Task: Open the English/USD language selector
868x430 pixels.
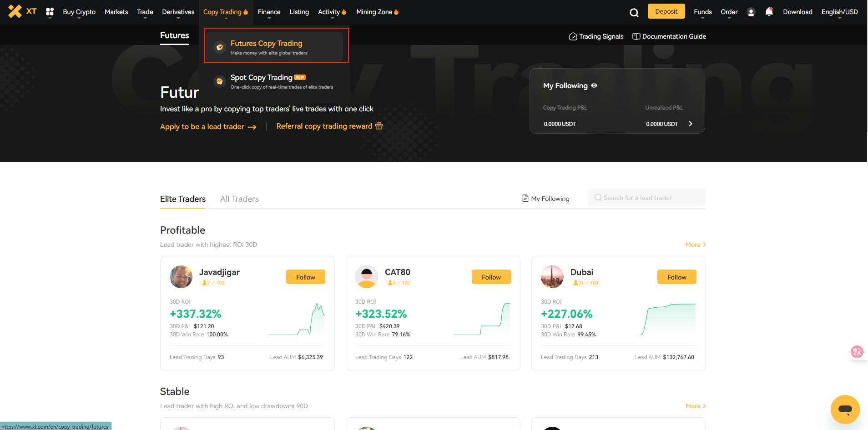Action: [839, 12]
